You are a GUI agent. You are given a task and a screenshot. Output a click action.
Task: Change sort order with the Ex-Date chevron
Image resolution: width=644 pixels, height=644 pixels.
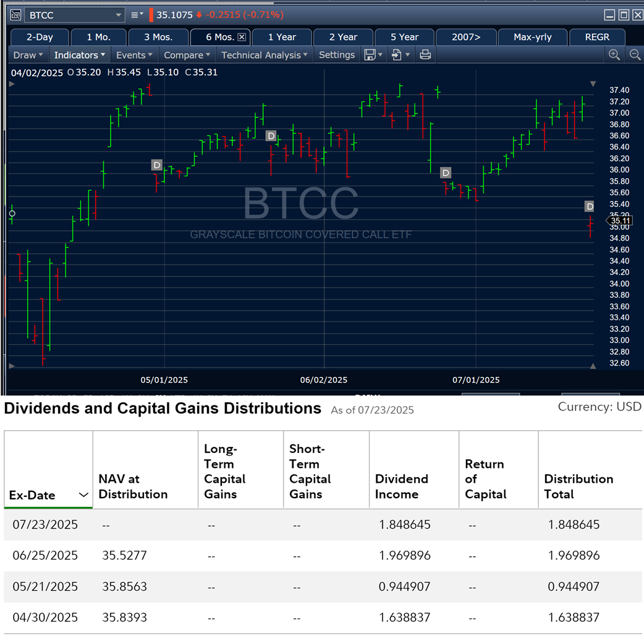pos(84,494)
